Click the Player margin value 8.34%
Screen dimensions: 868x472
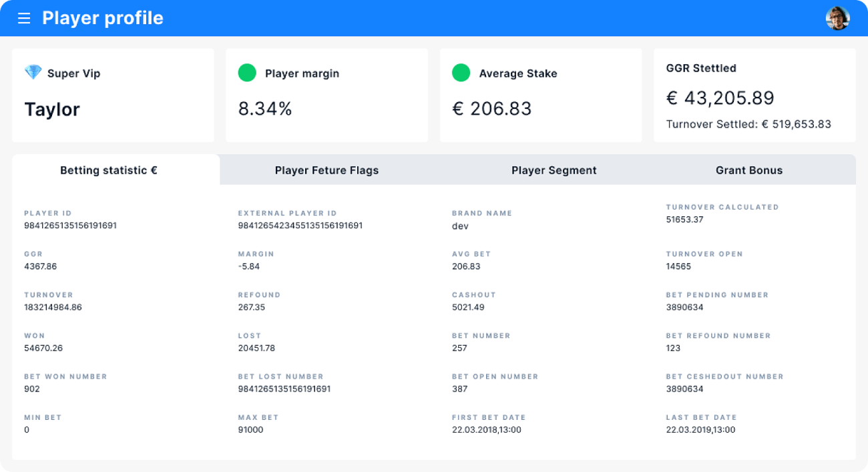(x=265, y=109)
